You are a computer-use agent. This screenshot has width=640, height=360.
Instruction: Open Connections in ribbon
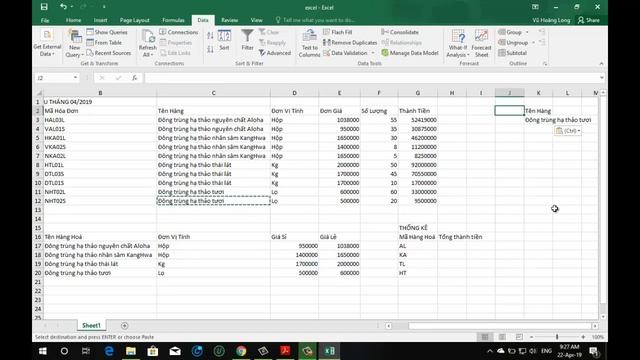[x=179, y=32]
